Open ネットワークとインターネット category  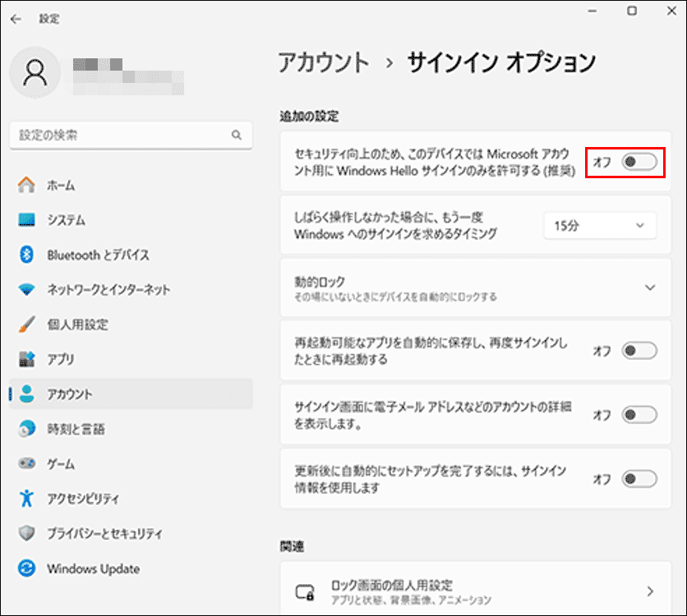pyautogui.click(x=131, y=289)
